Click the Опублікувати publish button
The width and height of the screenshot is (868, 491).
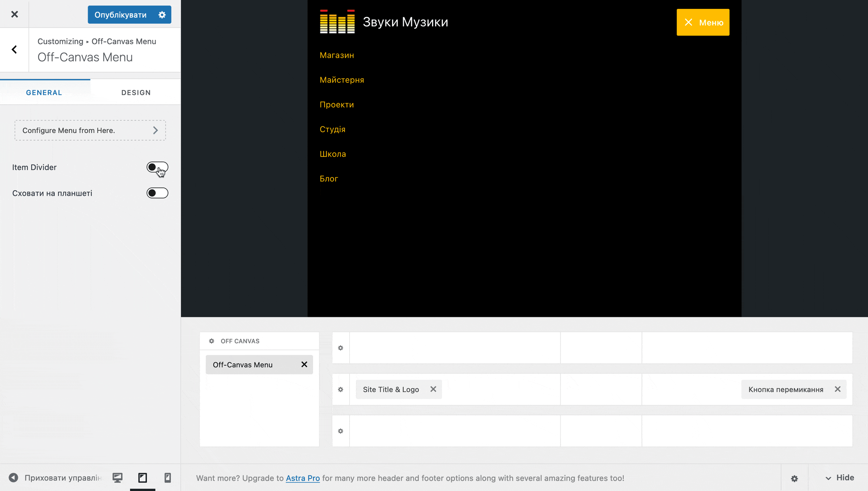pos(120,15)
